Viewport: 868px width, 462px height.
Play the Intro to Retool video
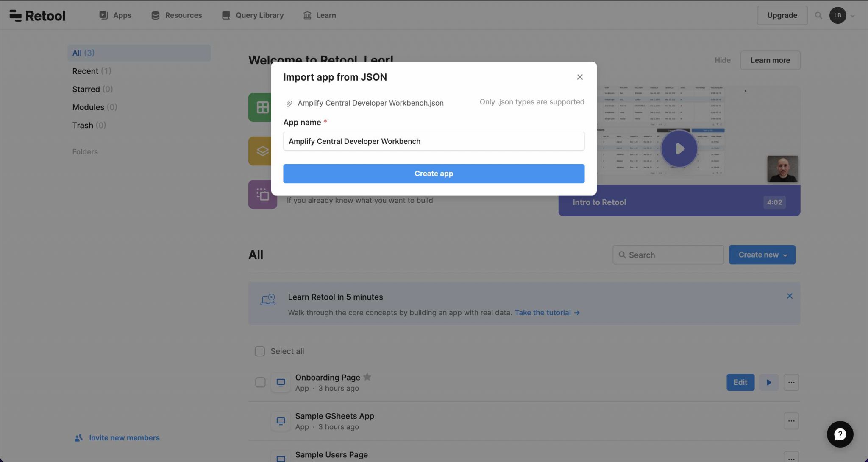click(679, 148)
